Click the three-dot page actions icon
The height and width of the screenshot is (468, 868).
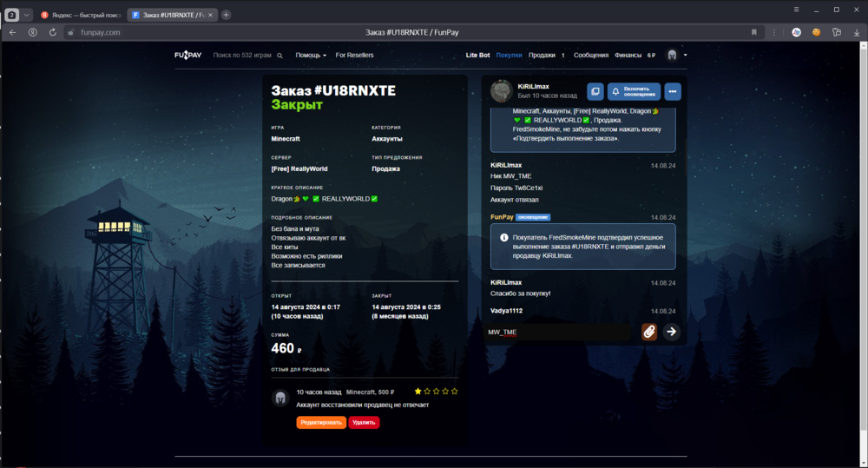pyautogui.click(x=774, y=32)
